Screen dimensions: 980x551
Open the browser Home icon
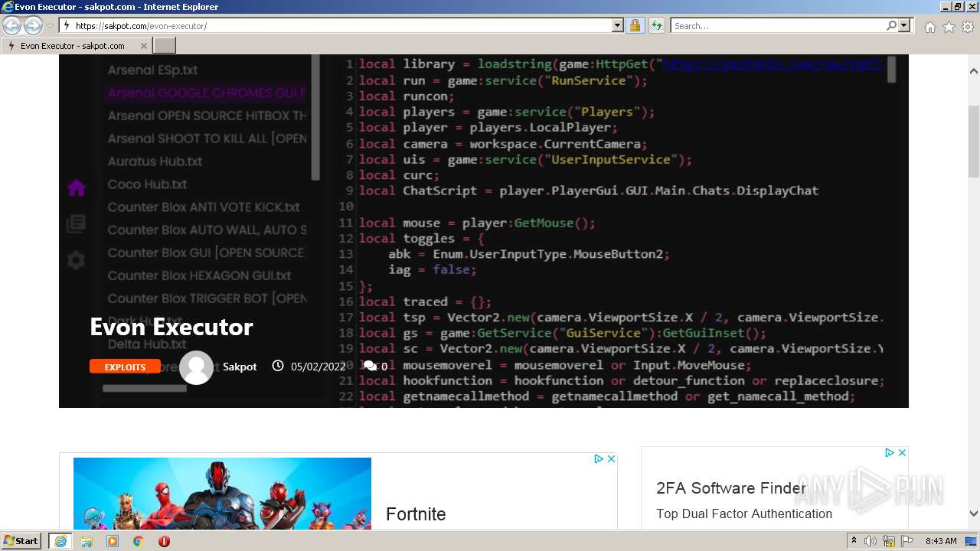coord(929,27)
